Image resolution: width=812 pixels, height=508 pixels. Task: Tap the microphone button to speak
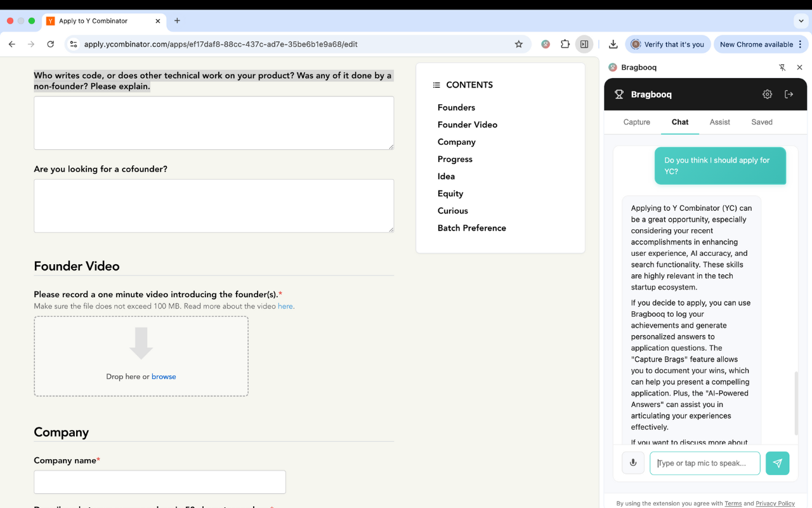(633, 463)
